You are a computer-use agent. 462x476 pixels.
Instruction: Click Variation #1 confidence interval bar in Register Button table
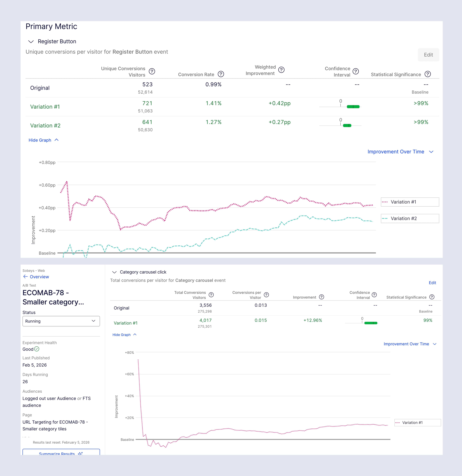[x=353, y=107]
